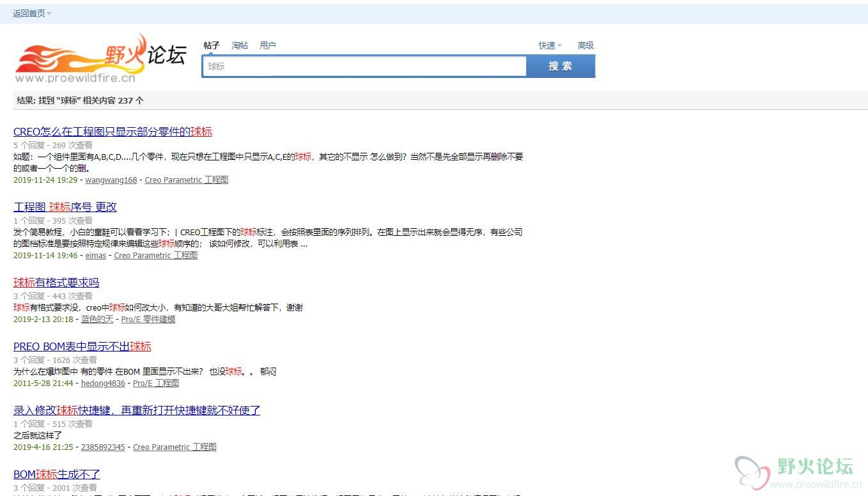Open Creo Parametric 工程图 forum under 2385892345 post
Image resolution: width=868 pixels, height=496 pixels.
point(174,447)
